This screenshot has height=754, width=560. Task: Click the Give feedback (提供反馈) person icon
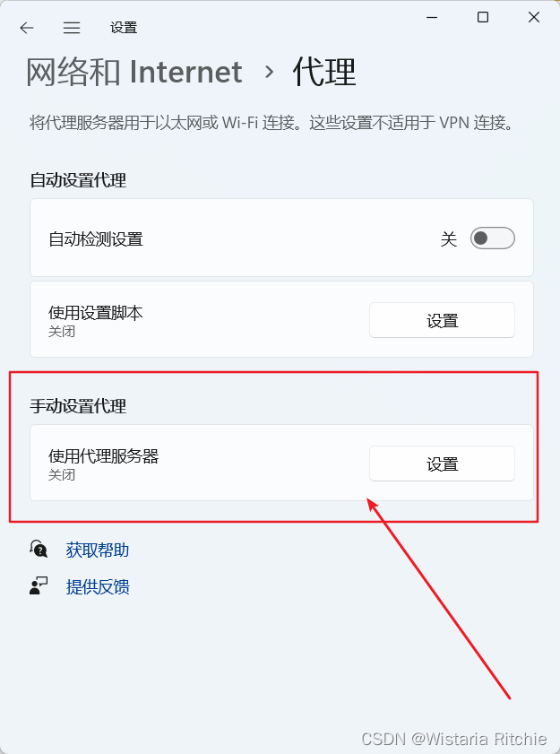pyautogui.click(x=39, y=586)
